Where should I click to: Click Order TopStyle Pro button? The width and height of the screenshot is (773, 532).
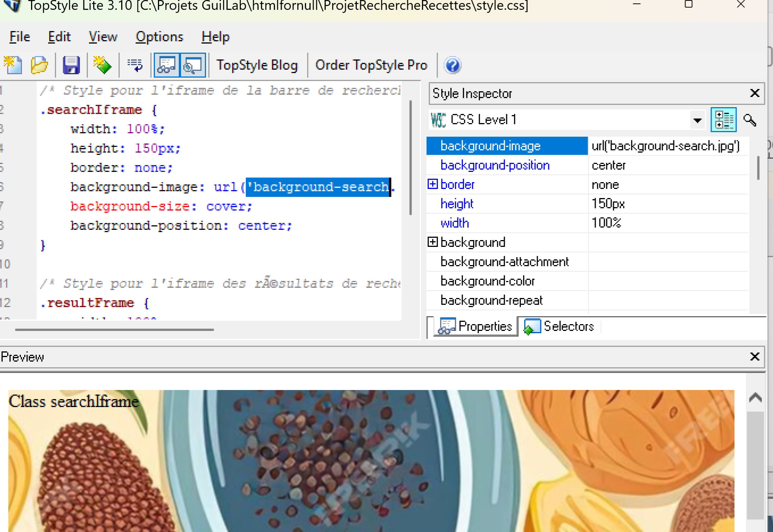click(x=371, y=65)
